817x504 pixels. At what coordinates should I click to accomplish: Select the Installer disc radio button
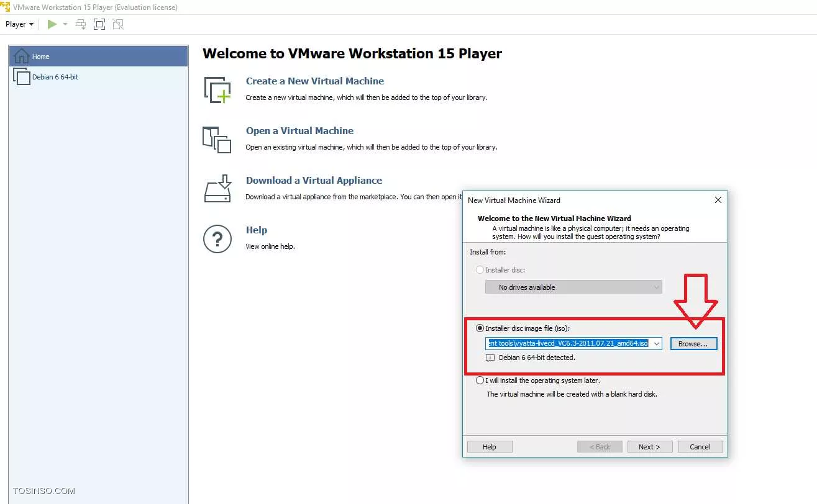pyautogui.click(x=480, y=270)
